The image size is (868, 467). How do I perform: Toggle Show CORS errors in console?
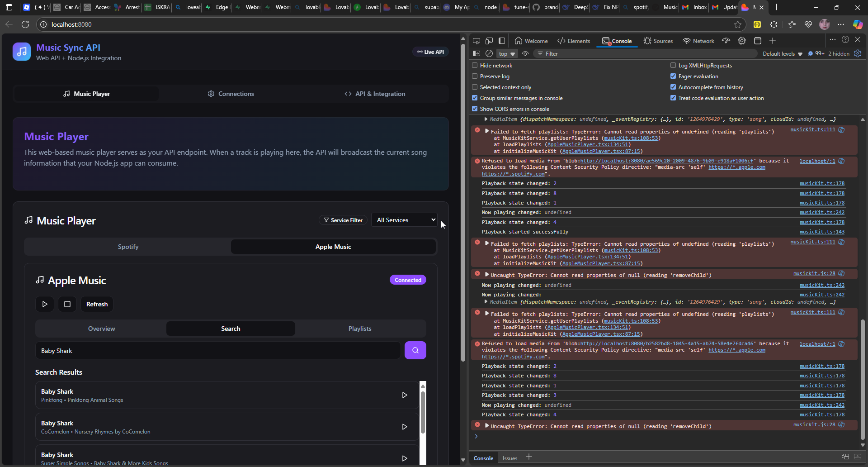click(475, 109)
